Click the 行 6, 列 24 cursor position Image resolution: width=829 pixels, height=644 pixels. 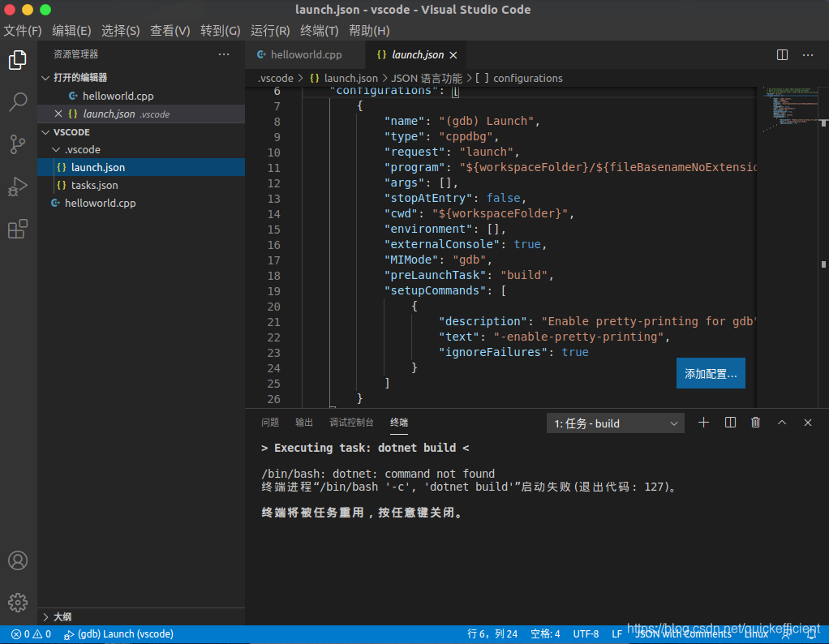(x=492, y=634)
